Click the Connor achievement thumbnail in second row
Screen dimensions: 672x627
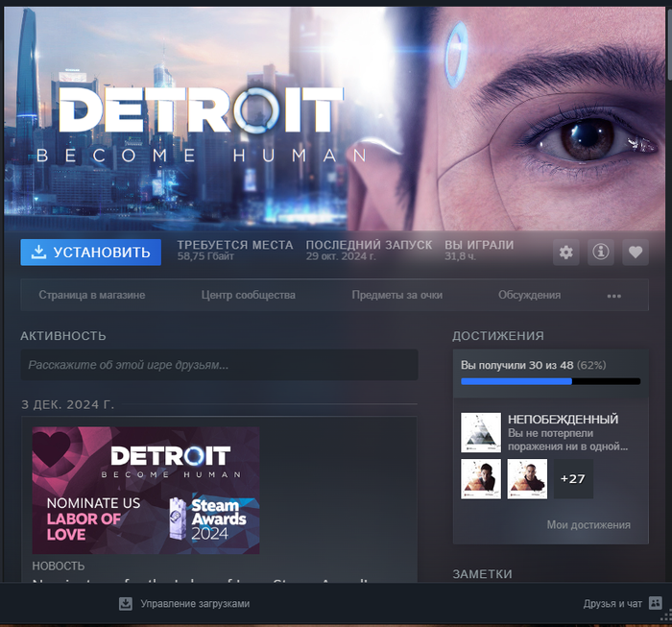pyautogui.click(x=481, y=479)
